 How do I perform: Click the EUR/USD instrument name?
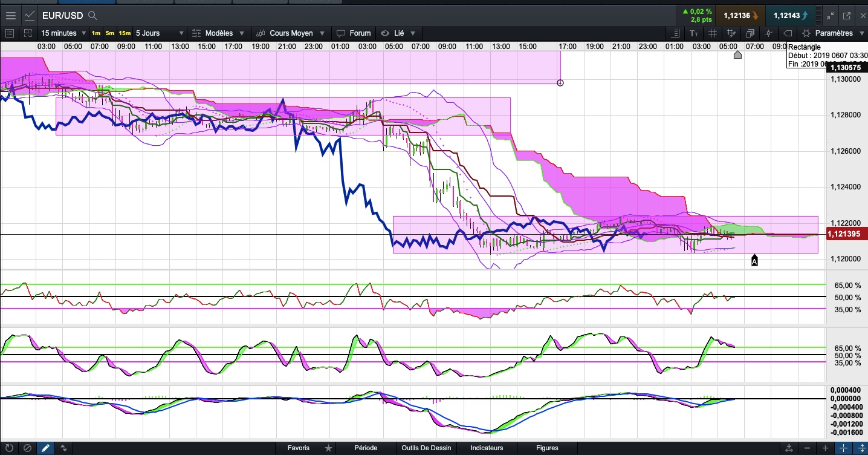62,15
